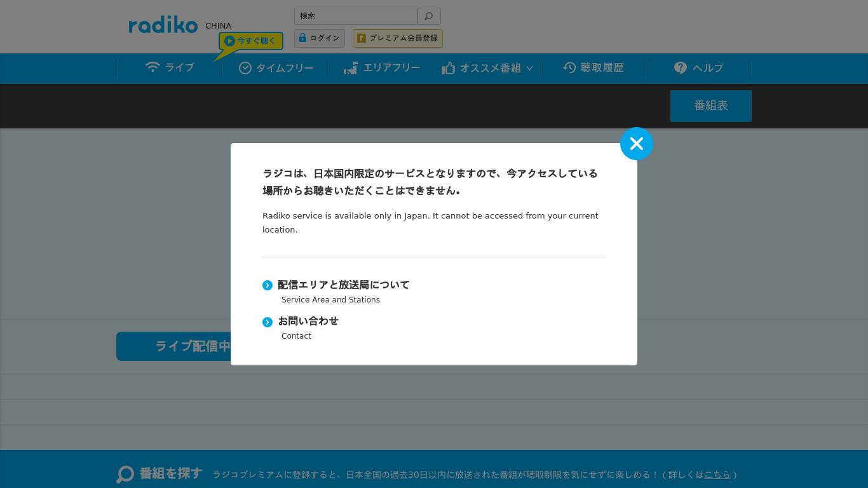
Task: Click the radiko logo
Action: click(x=163, y=25)
